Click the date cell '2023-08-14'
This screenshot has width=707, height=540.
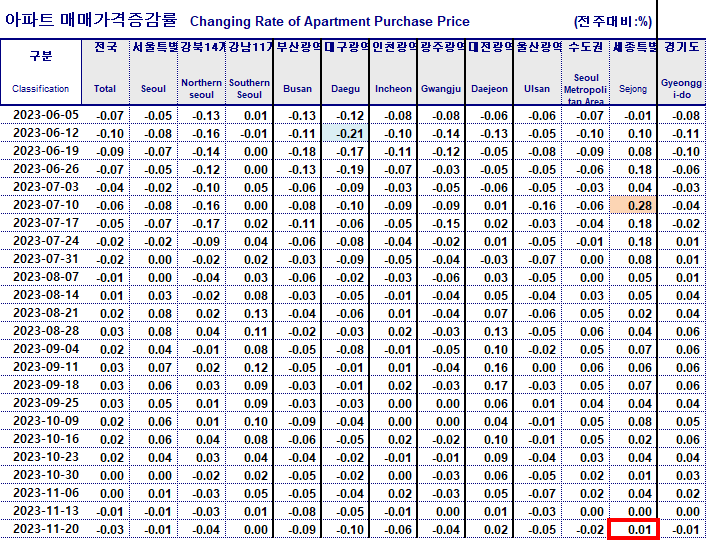46,295
